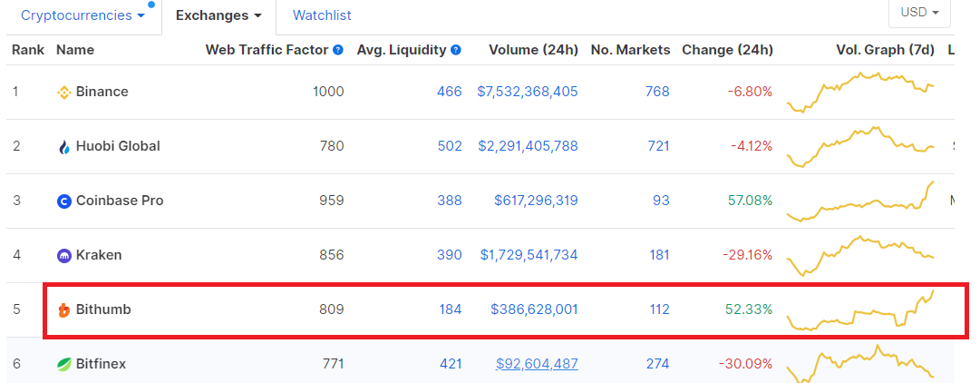Open the Coinbase Pro exchange link
980x383 pixels.
(x=120, y=201)
